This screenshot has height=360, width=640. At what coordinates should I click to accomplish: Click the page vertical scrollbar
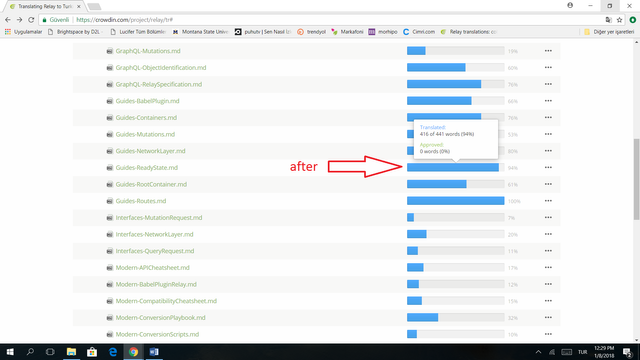pyautogui.click(x=637, y=180)
